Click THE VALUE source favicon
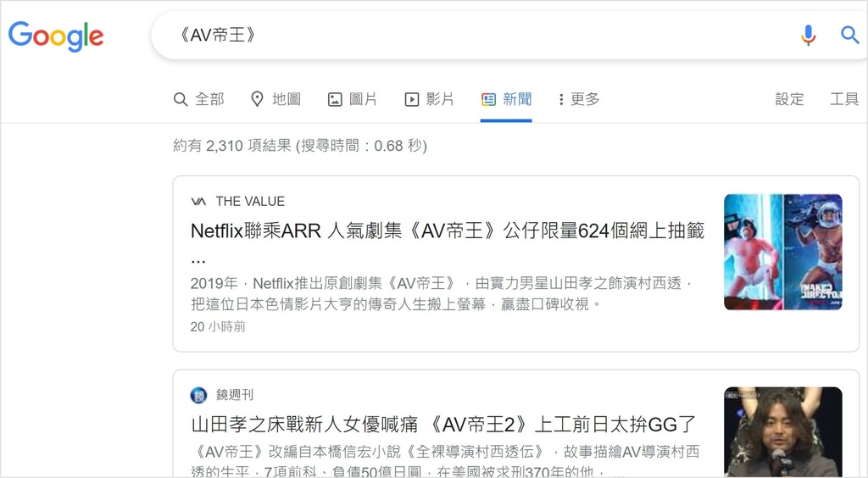Image resolution: width=868 pixels, height=478 pixels. tap(198, 202)
